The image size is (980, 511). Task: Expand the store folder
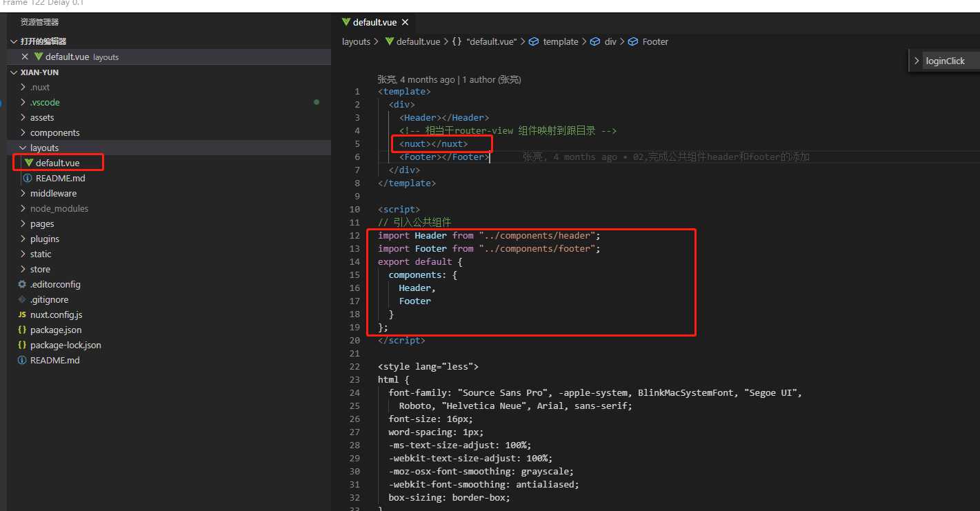click(x=23, y=269)
